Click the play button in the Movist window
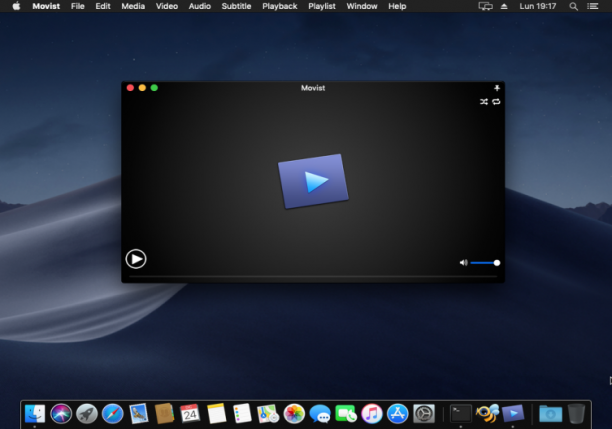 pyautogui.click(x=136, y=259)
